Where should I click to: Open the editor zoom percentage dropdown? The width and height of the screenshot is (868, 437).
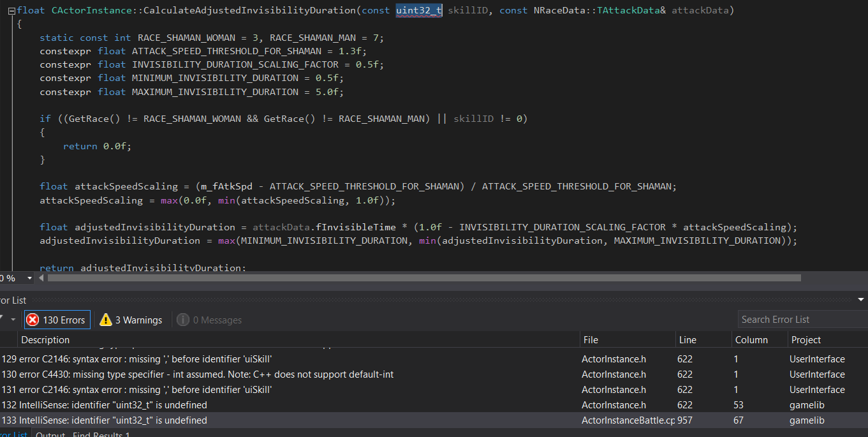click(29, 278)
